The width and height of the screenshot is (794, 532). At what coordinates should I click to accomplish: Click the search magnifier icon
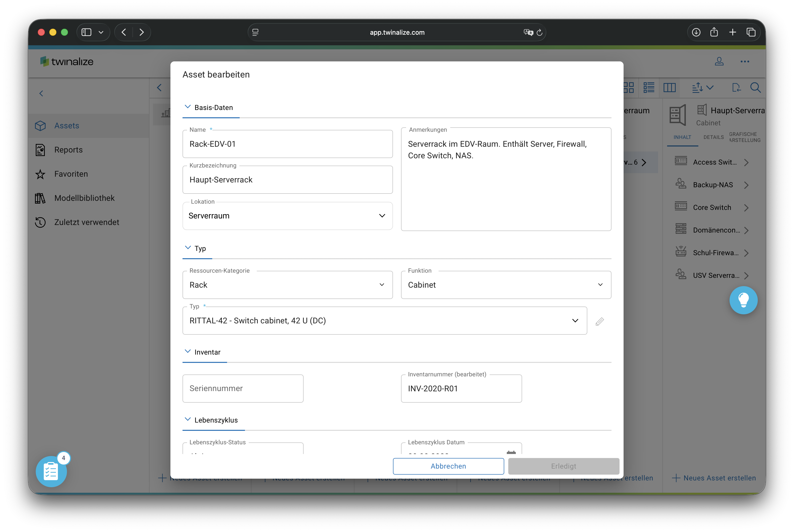[x=755, y=88]
